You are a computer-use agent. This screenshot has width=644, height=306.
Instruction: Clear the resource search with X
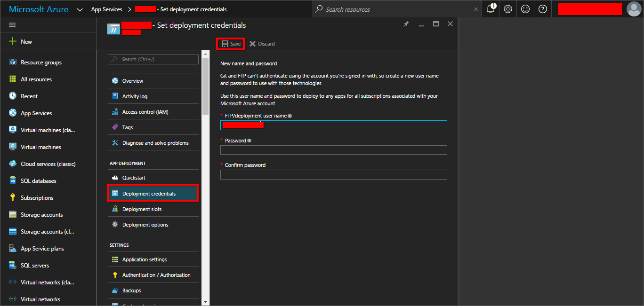(x=476, y=9)
